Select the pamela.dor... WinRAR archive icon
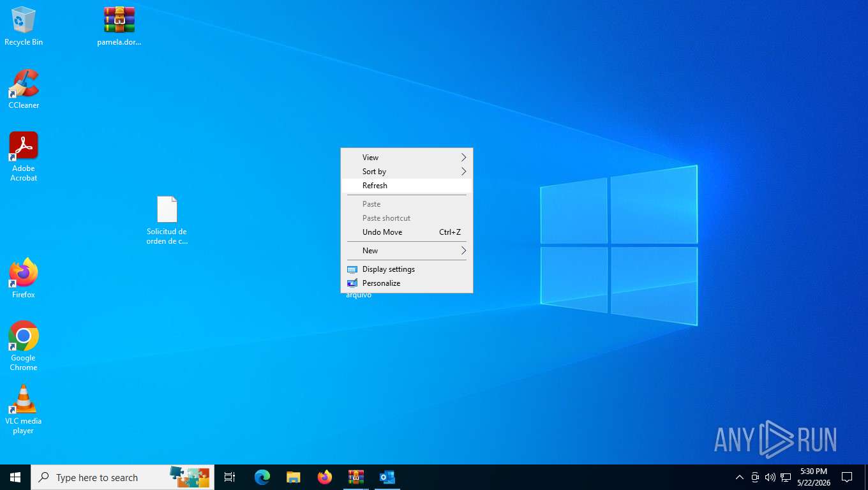868x490 pixels. [x=119, y=26]
